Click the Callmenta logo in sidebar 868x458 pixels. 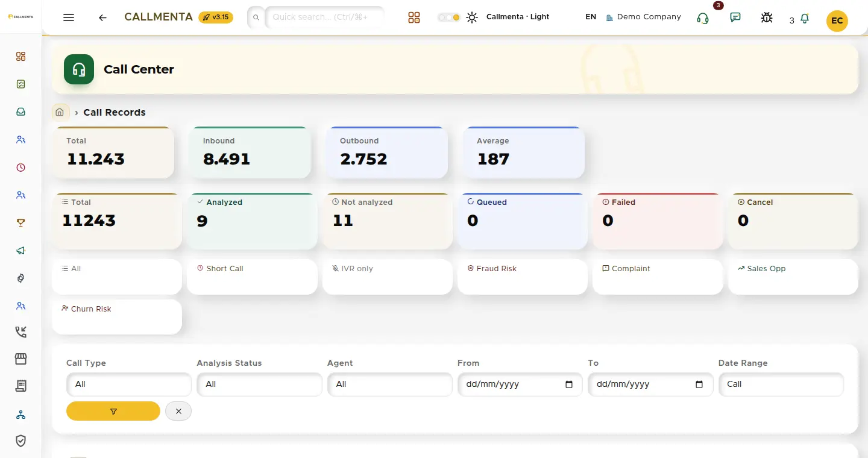pos(20,17)
